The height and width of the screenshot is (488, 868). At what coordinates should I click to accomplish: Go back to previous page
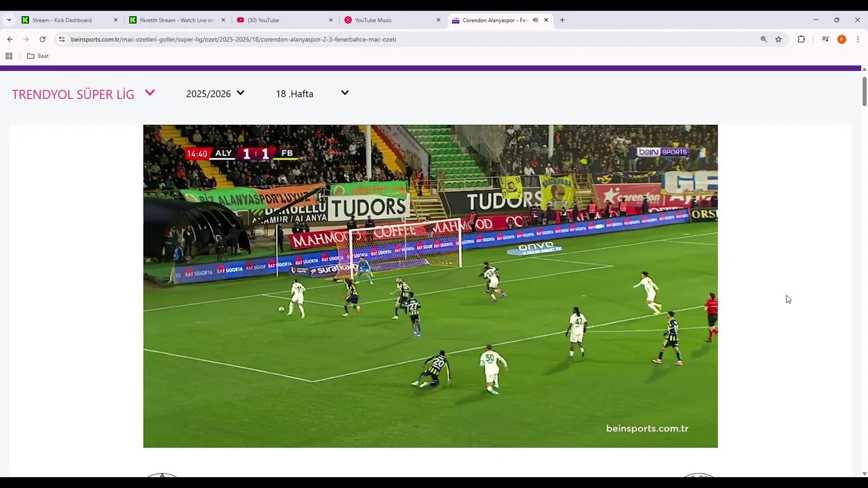[x=9, y=39]
